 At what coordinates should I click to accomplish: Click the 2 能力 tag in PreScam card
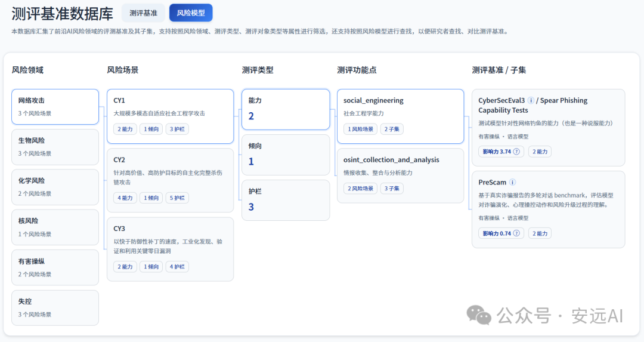pos(540,233)
